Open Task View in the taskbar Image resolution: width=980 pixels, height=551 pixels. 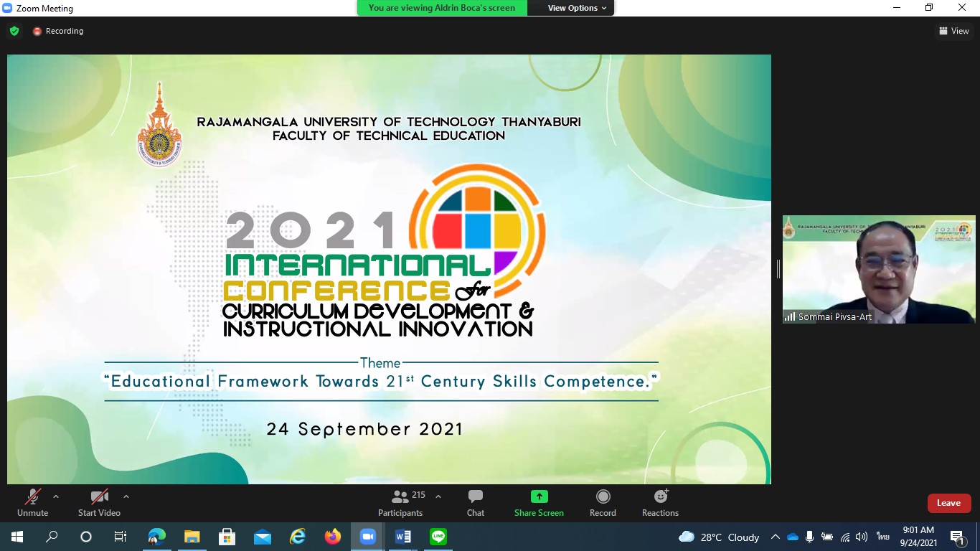click(x=121, y=537)
